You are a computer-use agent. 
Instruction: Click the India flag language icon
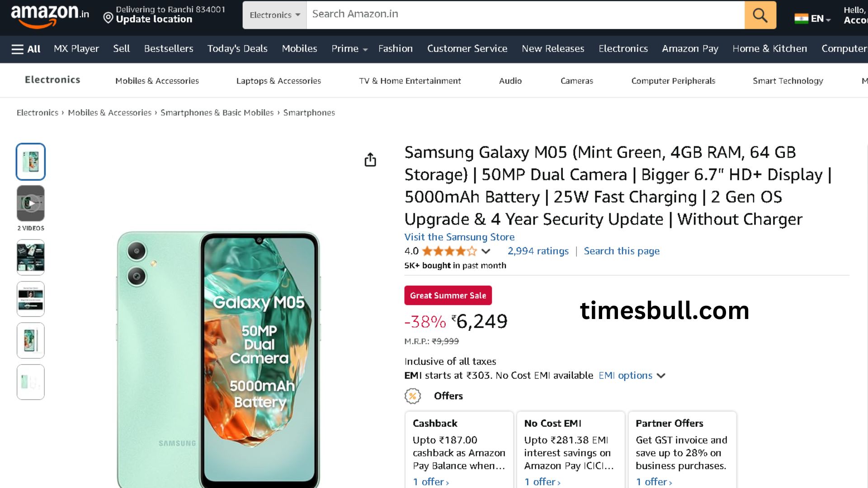tap(801, 19)
